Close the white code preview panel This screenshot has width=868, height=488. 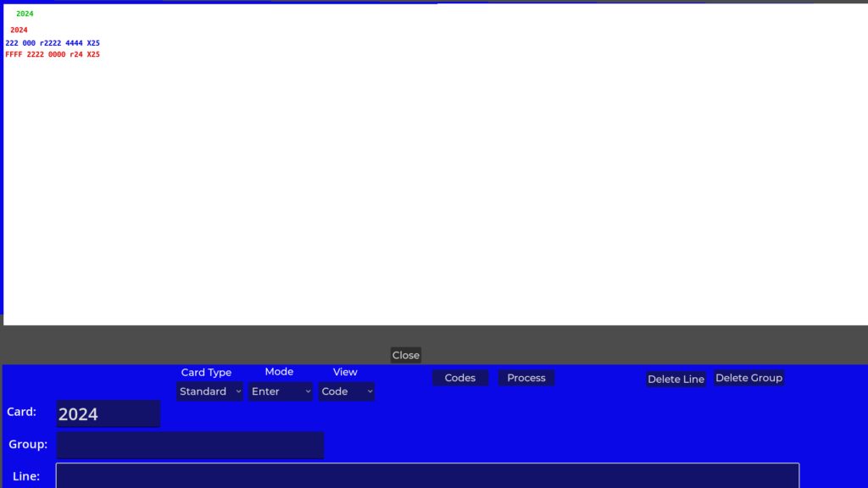pyautogui.click(x=405, y=355)
